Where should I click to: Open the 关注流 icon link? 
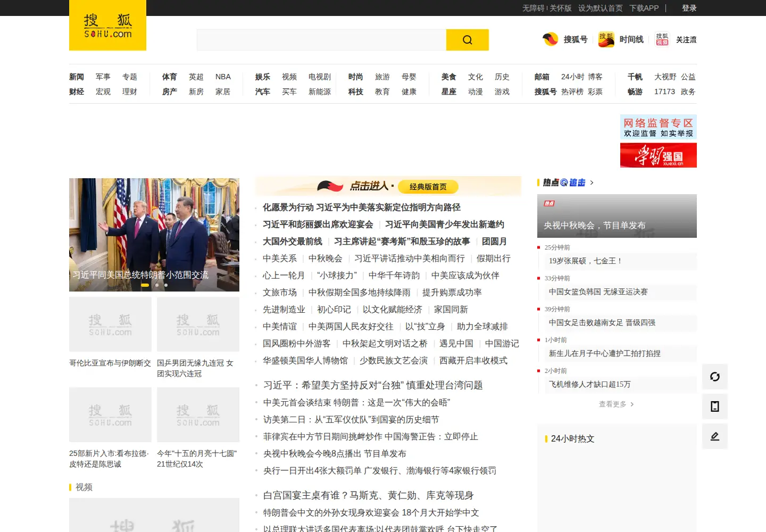click(662, 39)
